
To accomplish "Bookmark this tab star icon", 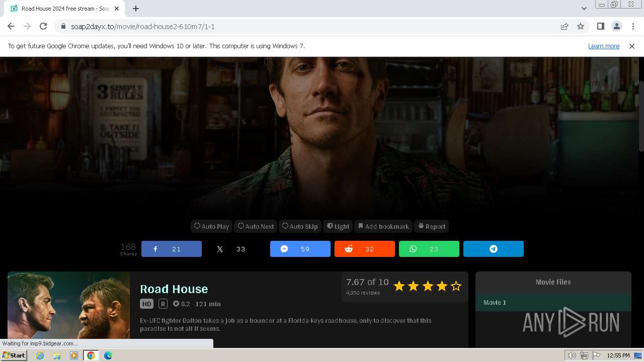I will click(581, 26).
